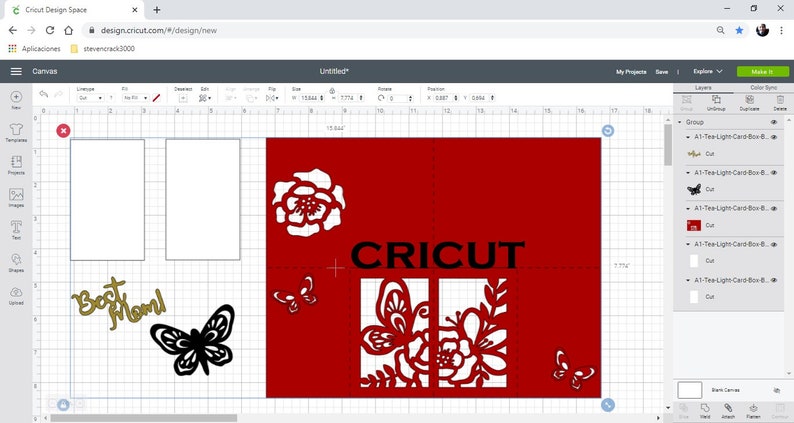
Task: Click the blue rotate handle on selection
Action: pyautogui.click(x=608, y=131)
